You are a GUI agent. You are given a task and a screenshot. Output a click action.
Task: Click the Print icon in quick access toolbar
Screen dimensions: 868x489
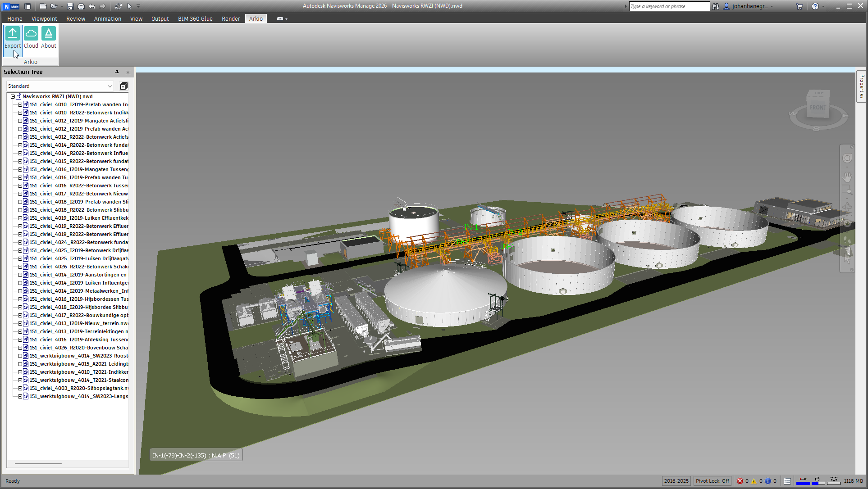tap(81, 6)
